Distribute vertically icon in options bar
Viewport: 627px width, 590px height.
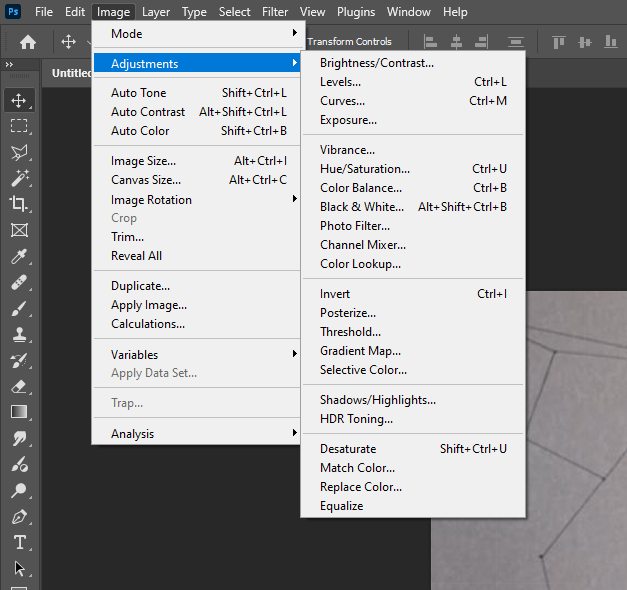coord(516,42)
